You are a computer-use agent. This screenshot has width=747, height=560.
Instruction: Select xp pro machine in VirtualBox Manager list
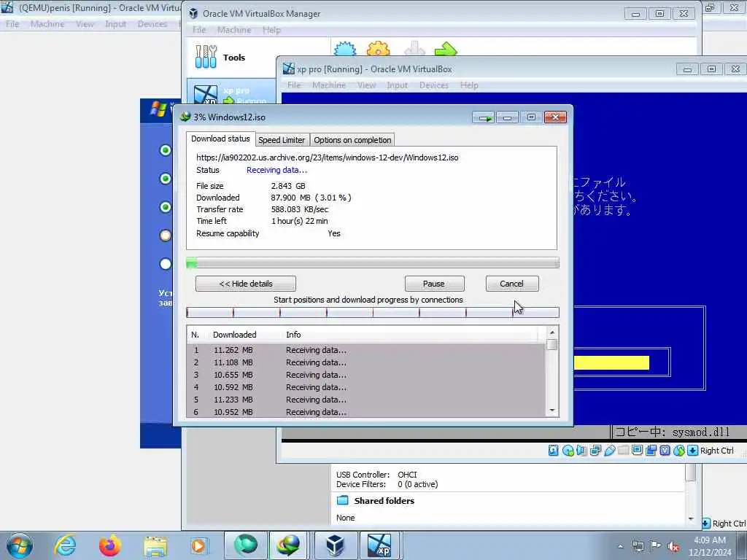pyautogui.click(x=231, y=91)
